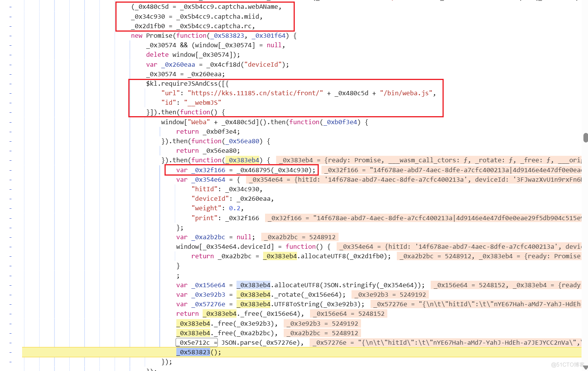Click the '/bin/weba.js' string
The width and height of the screenshot is (588, 371).
coord(406,93)
